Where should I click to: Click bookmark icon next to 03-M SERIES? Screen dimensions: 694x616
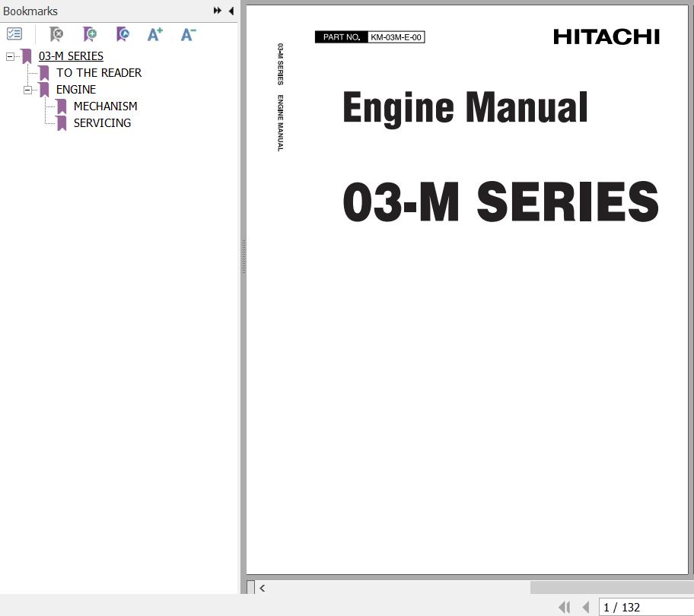[27, 56]
